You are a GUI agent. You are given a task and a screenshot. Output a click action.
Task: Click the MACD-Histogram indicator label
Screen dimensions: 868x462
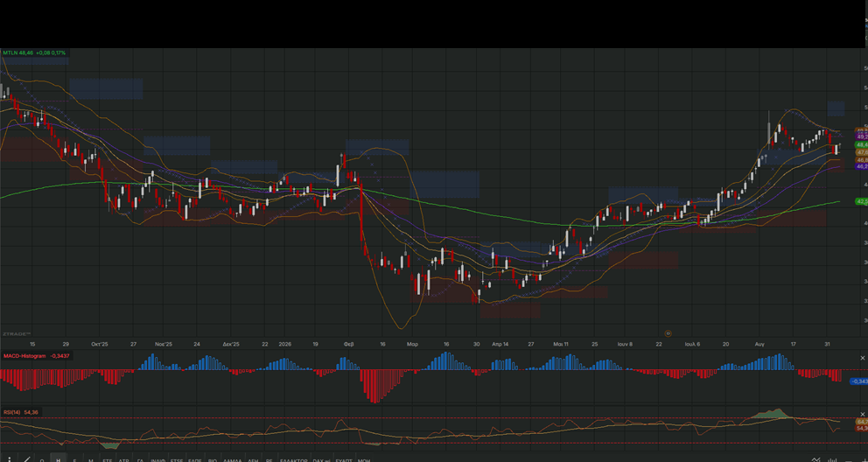point(24,356)
